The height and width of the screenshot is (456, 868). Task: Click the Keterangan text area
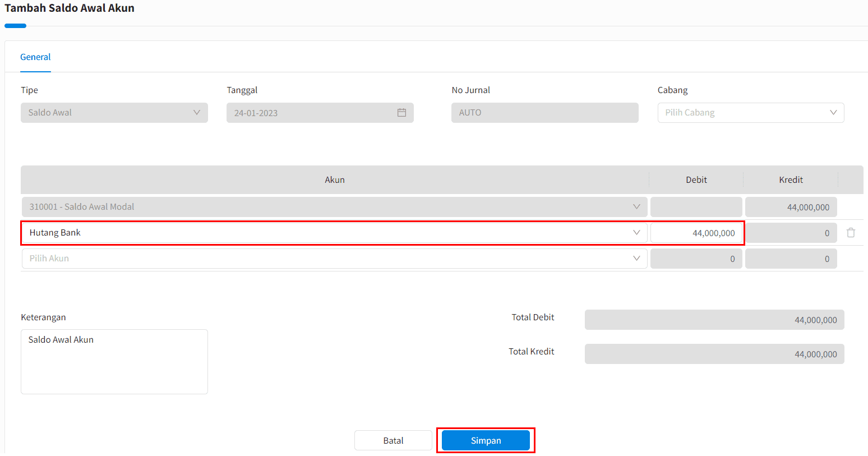click(114, 362)
